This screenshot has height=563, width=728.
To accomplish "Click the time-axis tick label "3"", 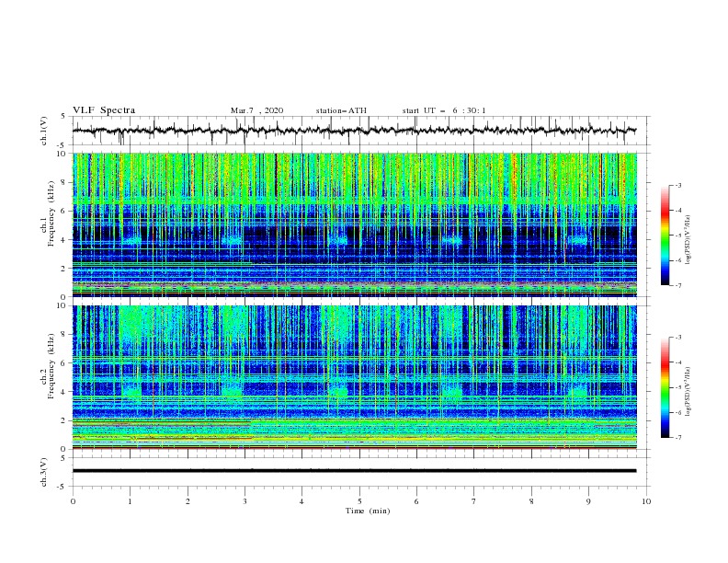I will pos(245,501).
